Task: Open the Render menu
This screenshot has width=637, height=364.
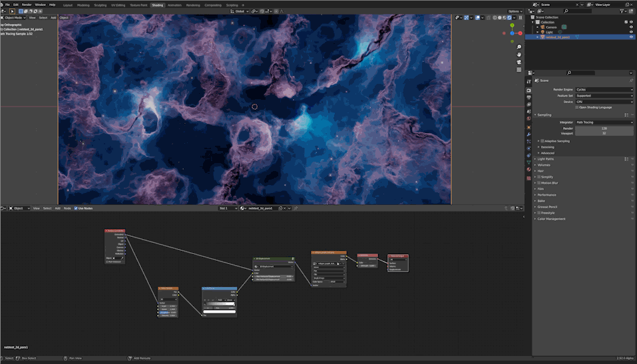Action: coord(27,5)
